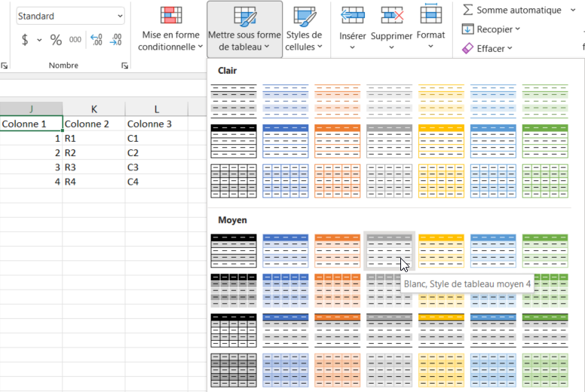This screenshot has width=585, height=392.
Task: Click the thousands separator 000 icon
Action: [75, 40]
